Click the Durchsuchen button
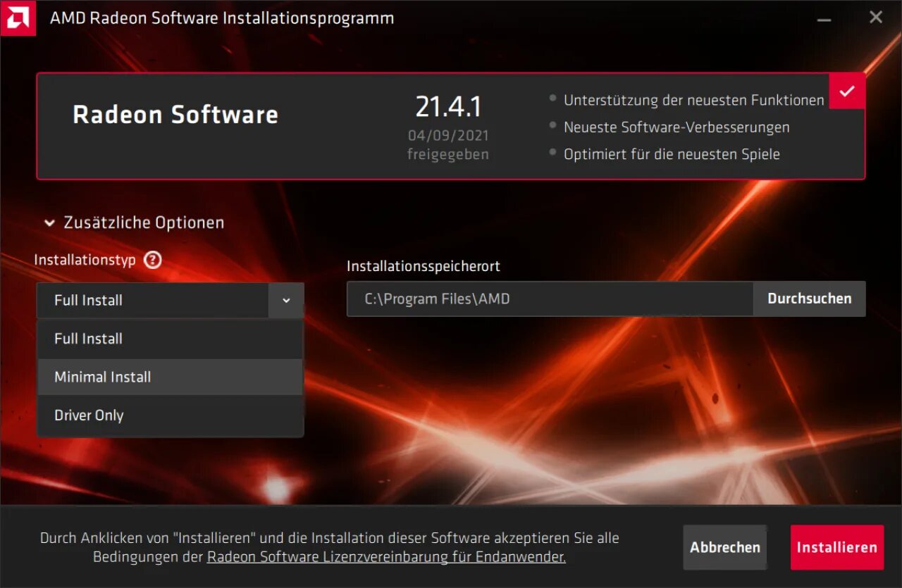This screenshot has height=588, width=902. coord(809,299)
